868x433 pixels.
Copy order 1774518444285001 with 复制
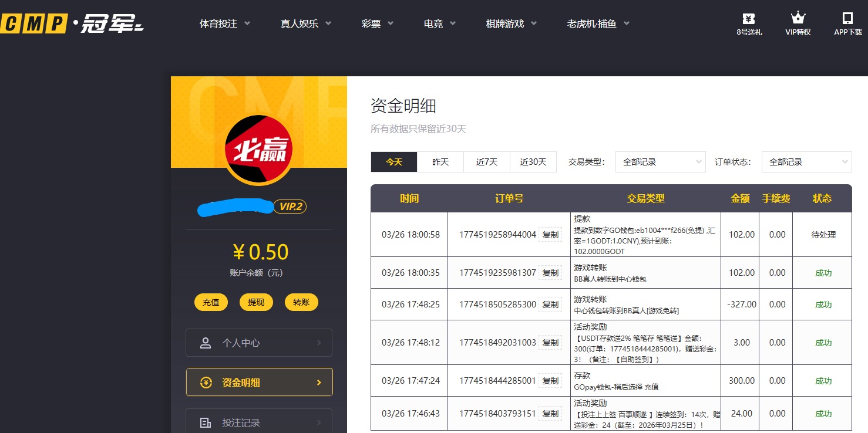[x=550, y=380]
